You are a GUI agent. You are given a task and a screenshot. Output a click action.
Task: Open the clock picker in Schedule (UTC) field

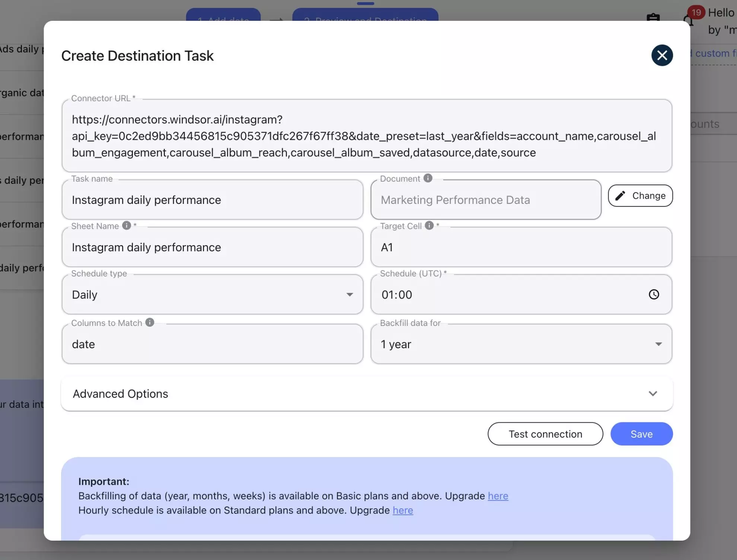[654, 294]
